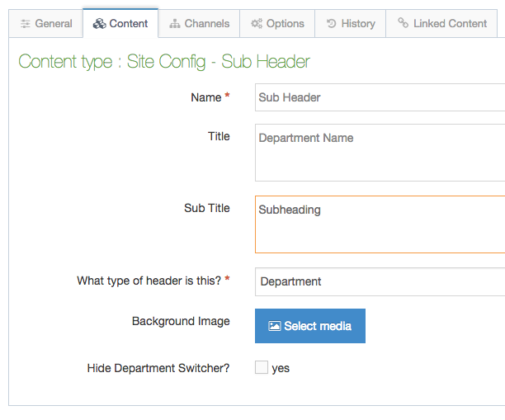
Task: Click the 'Sub Title' field label
Action: 207,208
